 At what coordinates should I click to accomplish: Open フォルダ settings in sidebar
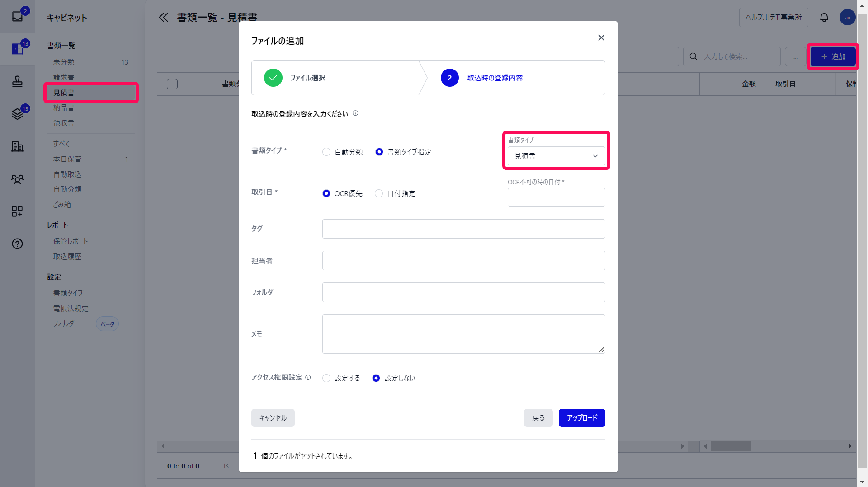tap(64, 323)
